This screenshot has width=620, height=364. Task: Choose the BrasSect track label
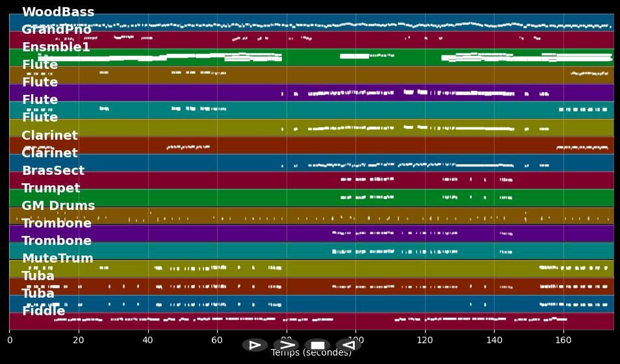[53, 171]
